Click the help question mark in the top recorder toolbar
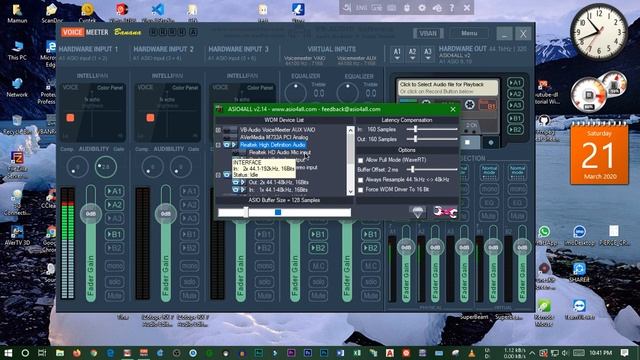 click(452, 8)
